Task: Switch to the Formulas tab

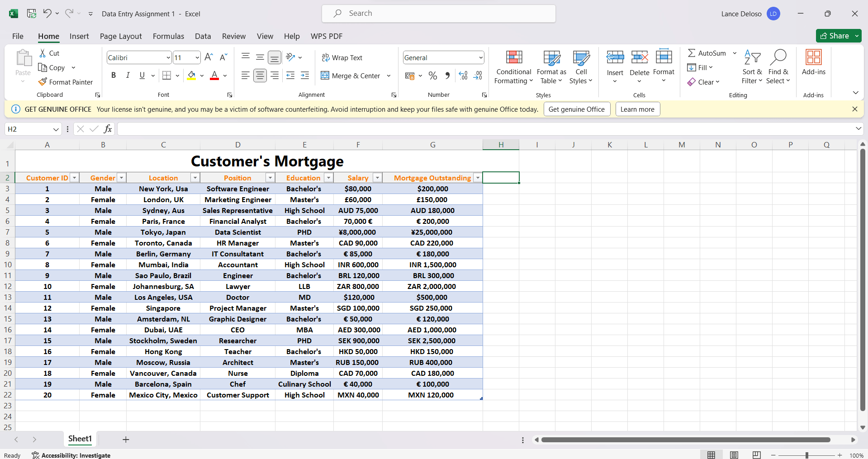Action: click(x=168, y=36)
